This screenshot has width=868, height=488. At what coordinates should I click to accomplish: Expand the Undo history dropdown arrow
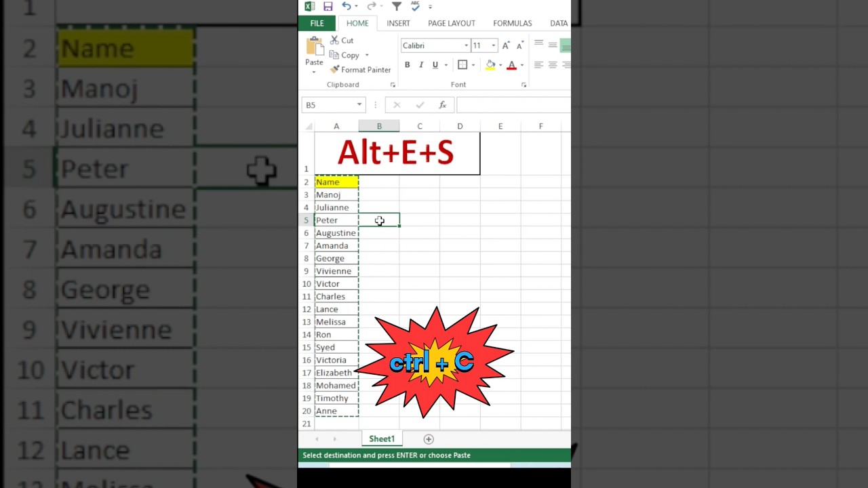coord(356,7)
